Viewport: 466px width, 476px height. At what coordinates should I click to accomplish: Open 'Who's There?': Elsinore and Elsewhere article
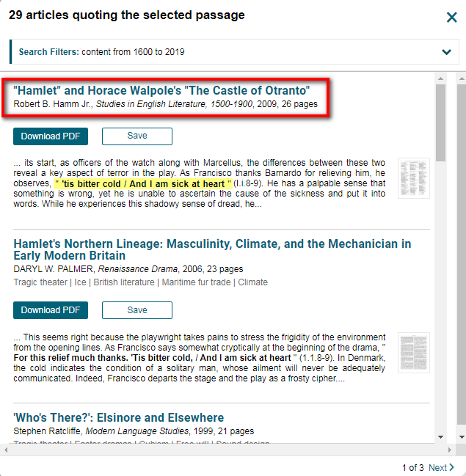(x=119, y=418)
